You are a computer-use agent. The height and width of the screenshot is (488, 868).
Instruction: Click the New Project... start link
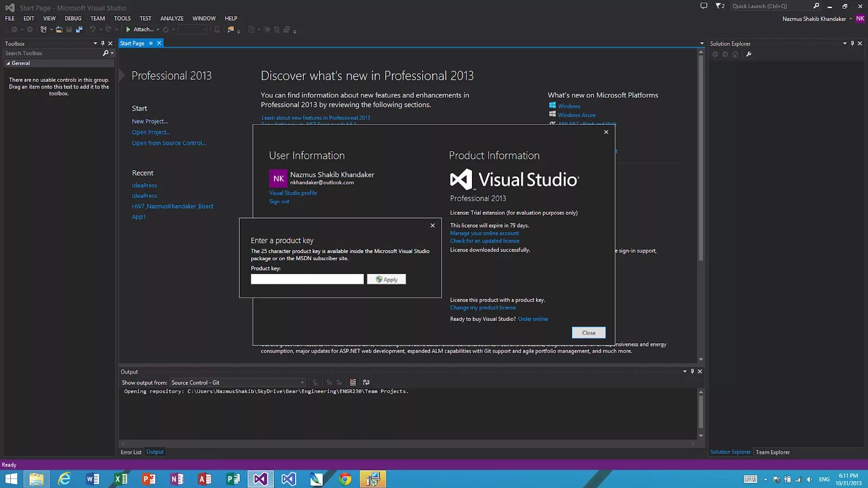[150, 121]
